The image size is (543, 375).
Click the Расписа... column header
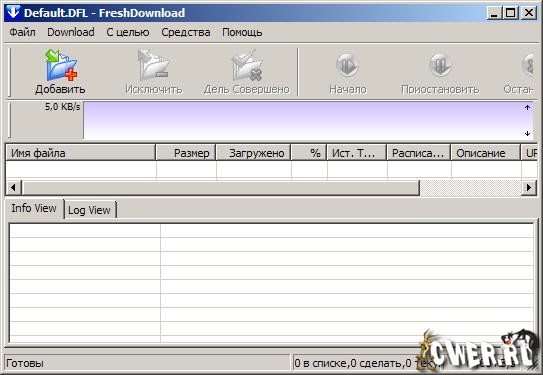point(419,153)
